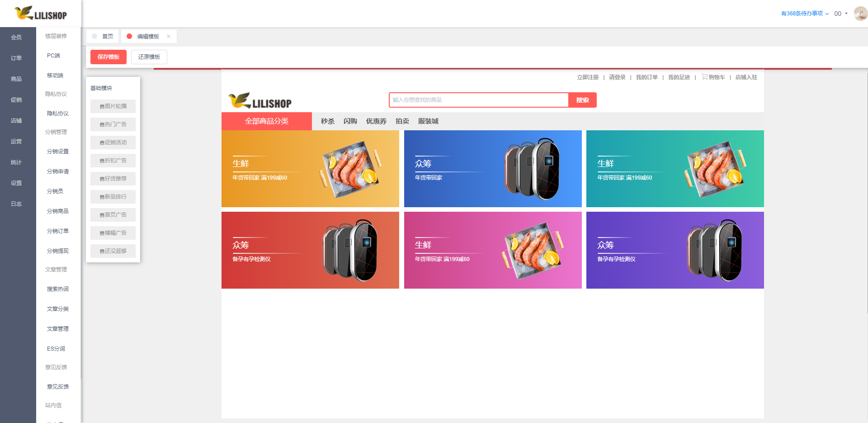Click the 全部商品分类 banner button
Image resolution: width=868 pixels, height=423 pixels.
(267, 121)
